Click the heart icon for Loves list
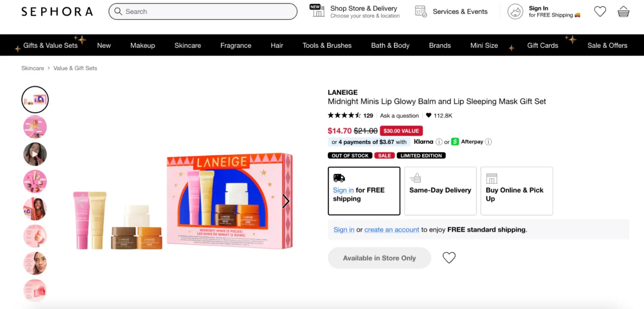The height and width of the screenshot is (309, 644). pyautogui.click(x=600, y=11)
